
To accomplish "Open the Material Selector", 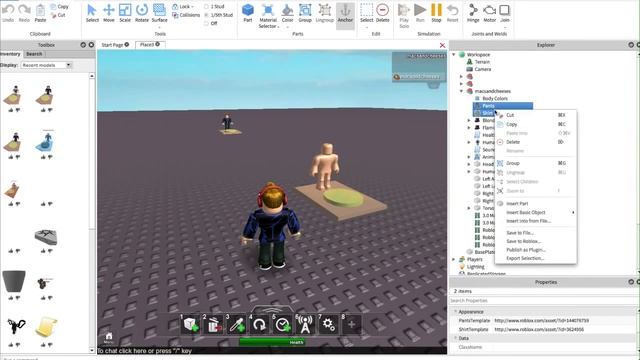I will pyautogui.click(x=268, y=16).
